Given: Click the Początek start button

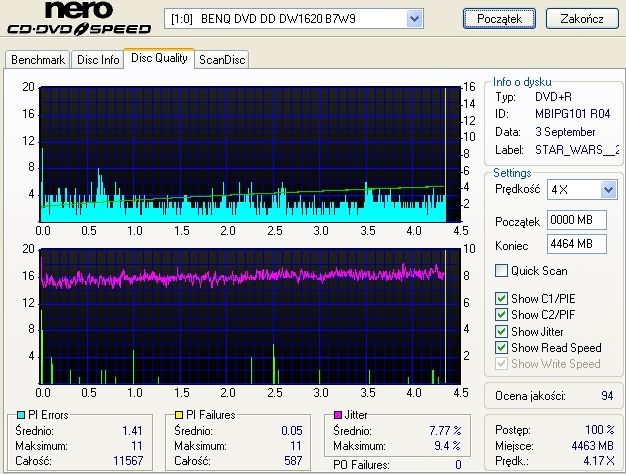Looking at the screenshot, I should [x=499, y=19].
